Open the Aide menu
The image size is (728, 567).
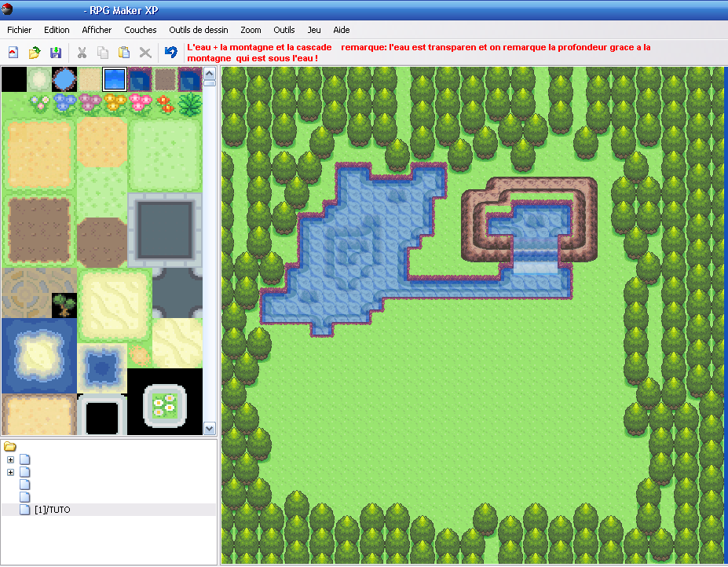[x=342, y=30]
